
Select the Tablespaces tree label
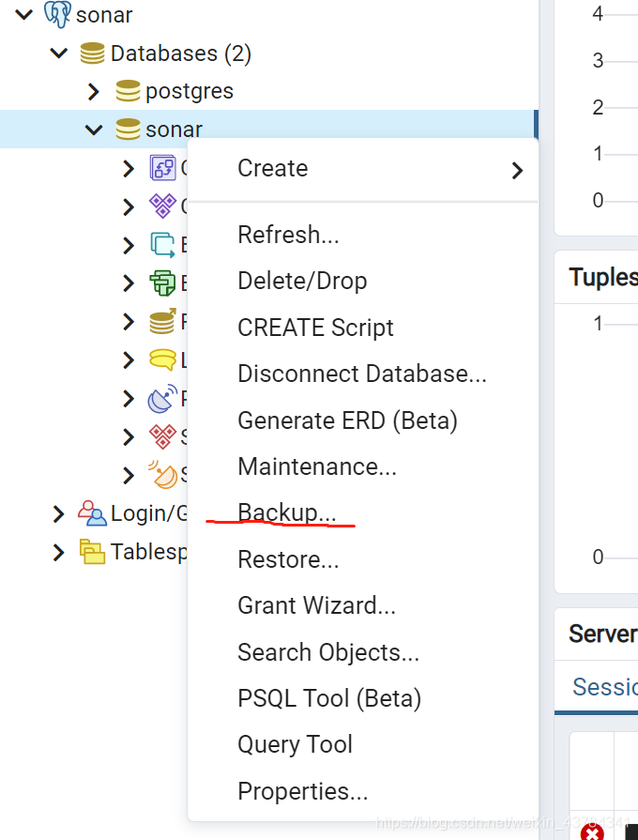[149, 552]
